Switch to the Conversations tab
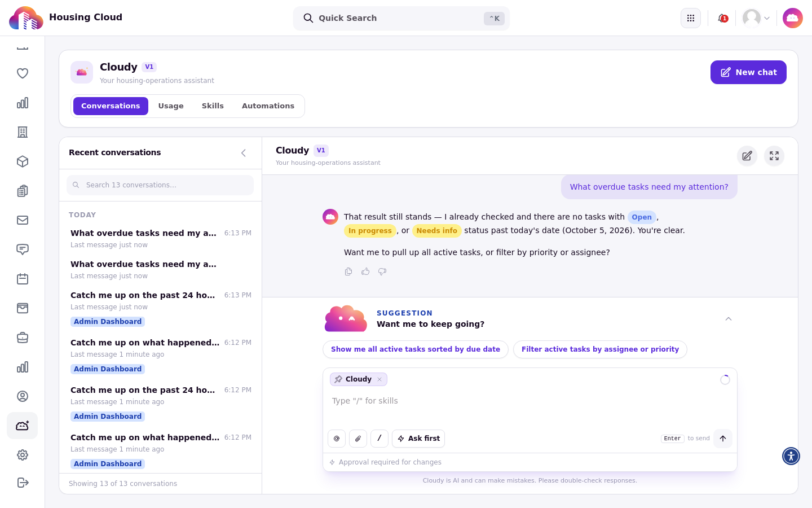The width and height of the screenshot is (812, 508). pos(111,106)
